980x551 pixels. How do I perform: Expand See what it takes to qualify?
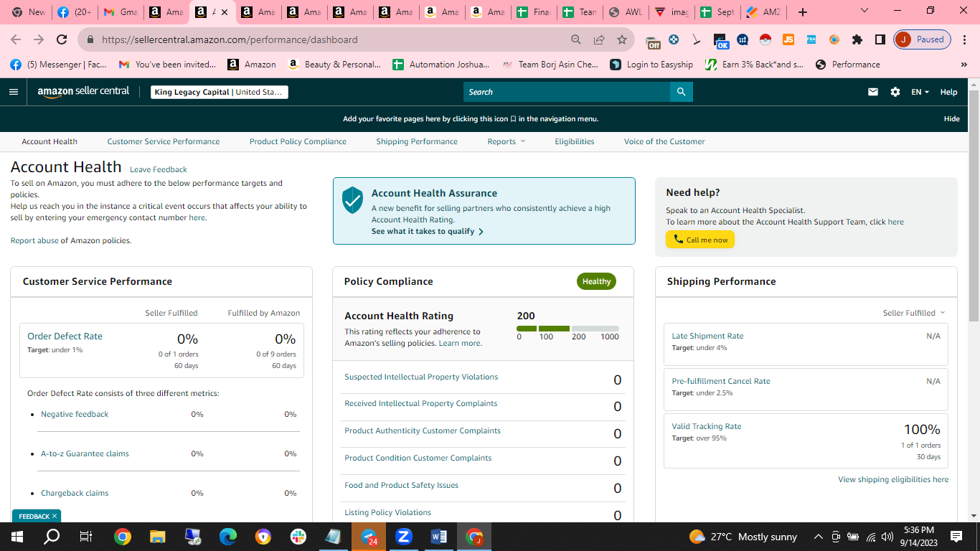click(428, 232)
